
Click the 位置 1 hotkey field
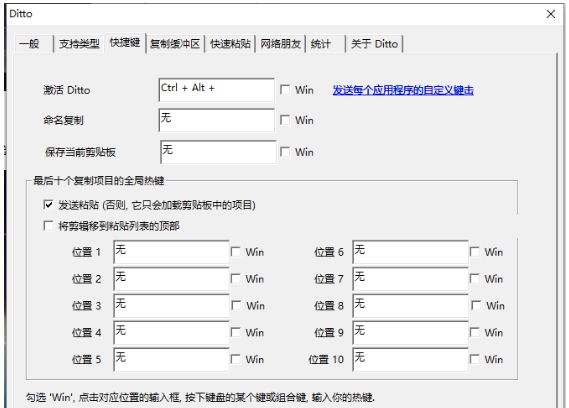[171, 252]
